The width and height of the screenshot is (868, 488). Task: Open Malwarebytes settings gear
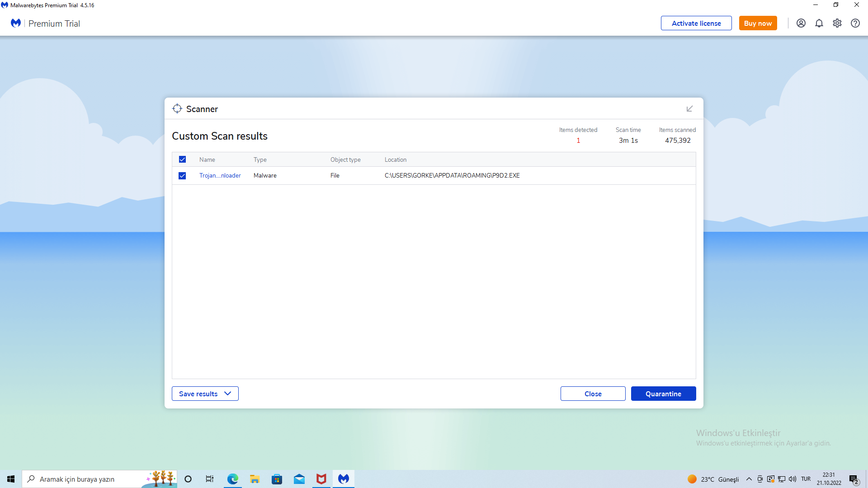(x=837, y=23)
